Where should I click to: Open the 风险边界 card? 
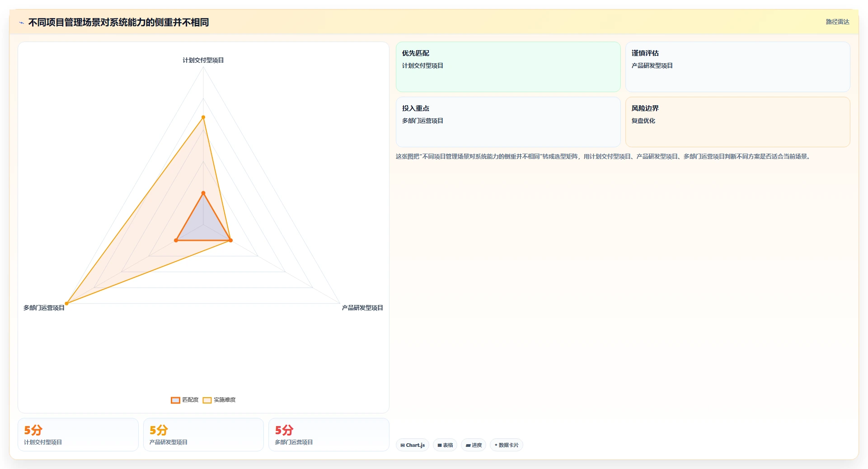click(x=737, y=122)
